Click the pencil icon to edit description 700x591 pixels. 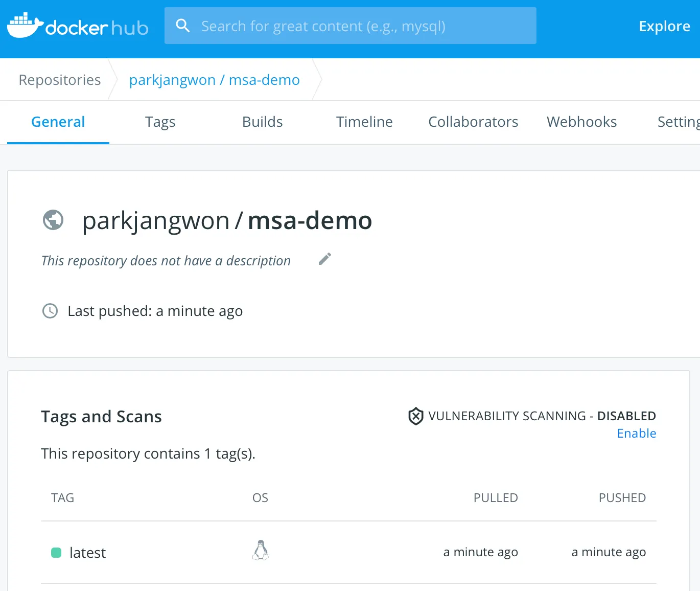(325, 259)
